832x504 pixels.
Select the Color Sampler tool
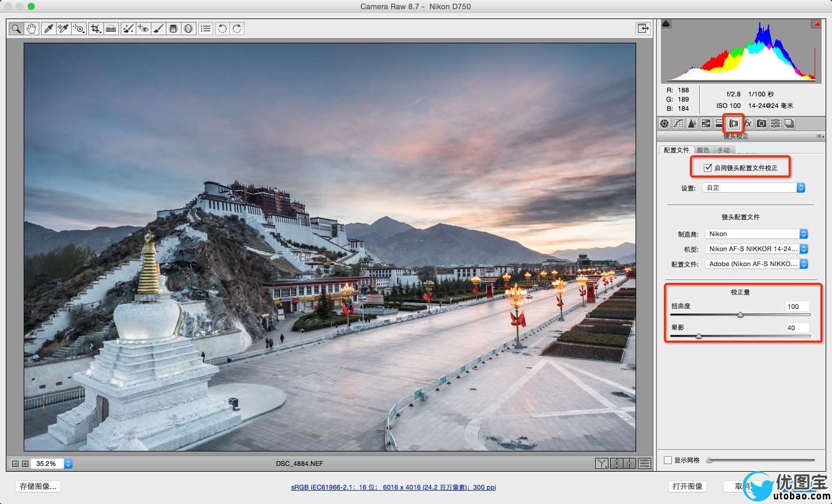pyautogui.click(x=64, y=28)
